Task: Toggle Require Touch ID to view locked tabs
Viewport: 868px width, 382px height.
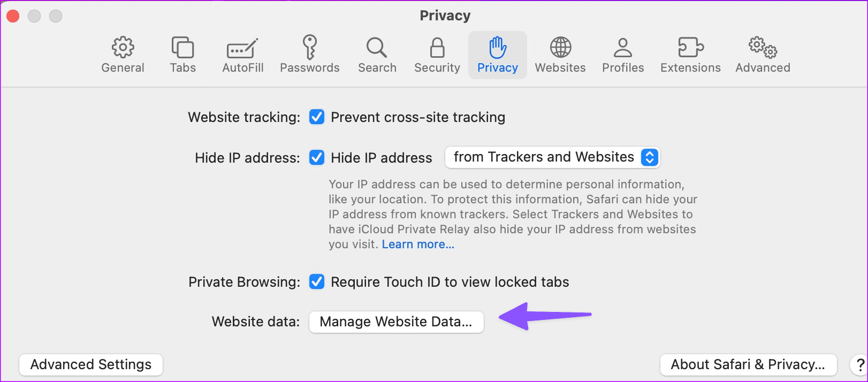Action: (x=317, y=282)
